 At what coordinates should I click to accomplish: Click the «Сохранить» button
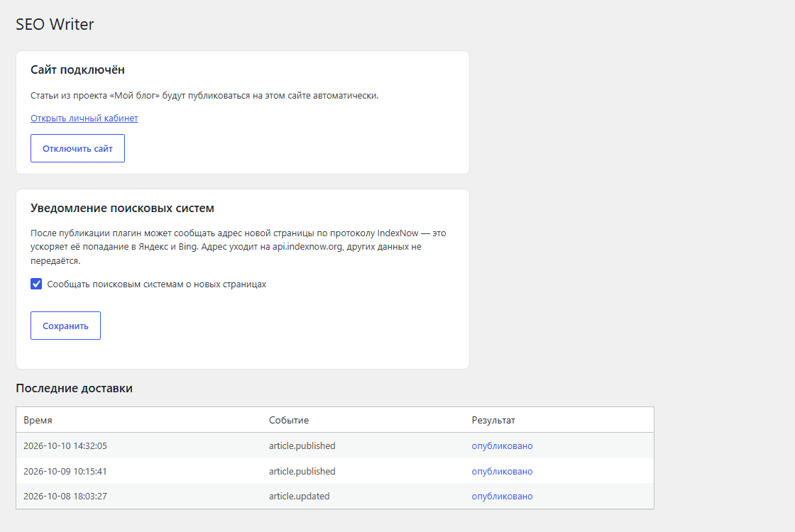[65, 326]
